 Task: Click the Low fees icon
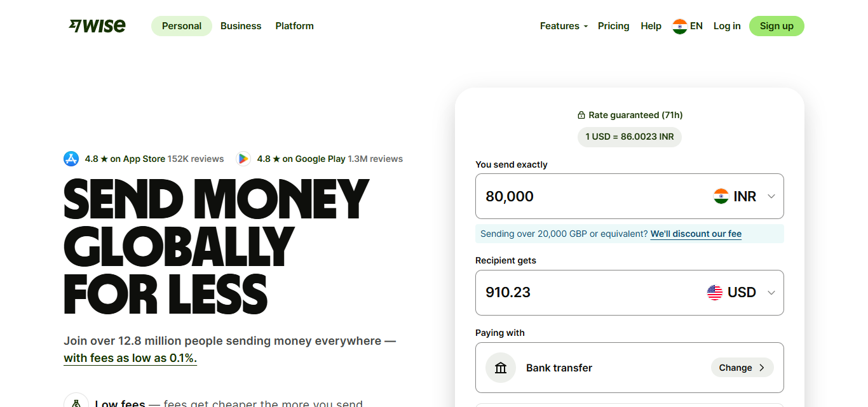coord(76,403)
